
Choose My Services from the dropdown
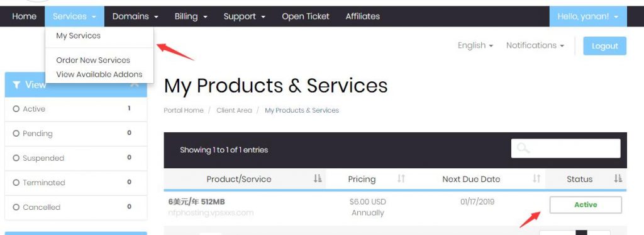coord(79,36)
